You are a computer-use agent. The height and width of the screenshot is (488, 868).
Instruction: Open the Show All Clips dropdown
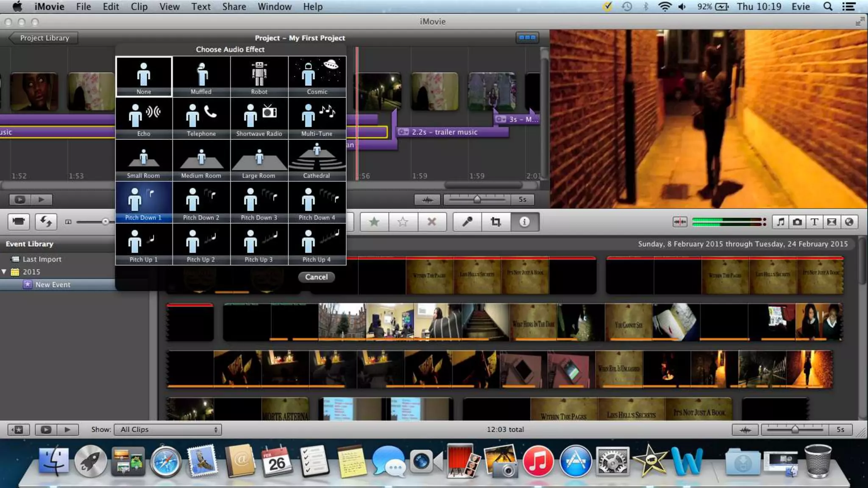tap(168, 430)
